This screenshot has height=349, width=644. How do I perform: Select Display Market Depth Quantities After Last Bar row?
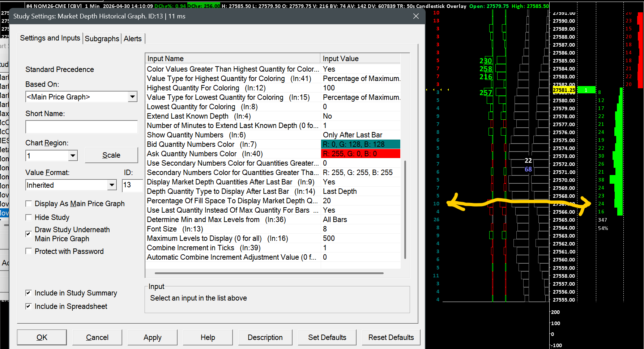tap(273, 182)
